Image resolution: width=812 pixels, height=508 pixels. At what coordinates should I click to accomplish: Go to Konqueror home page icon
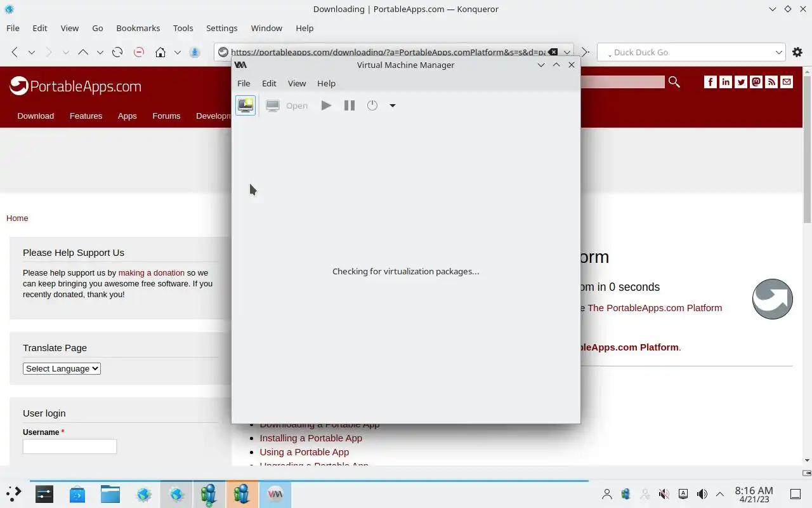pyautogui.click(x=160, y=52)
